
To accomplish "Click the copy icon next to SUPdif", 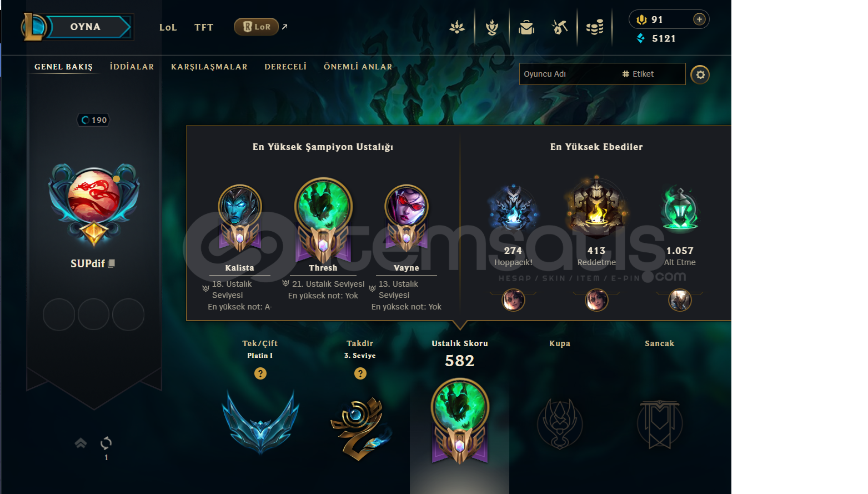I will [x=111, y=263].
